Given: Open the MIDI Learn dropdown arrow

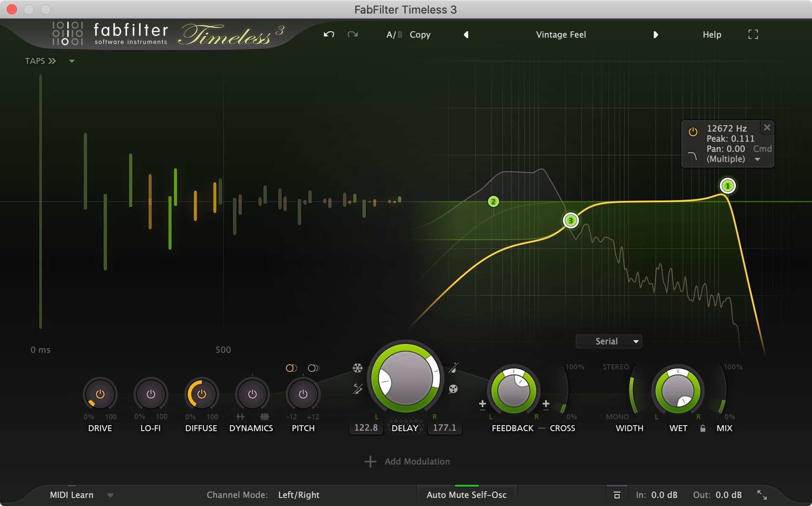Looking at the screenshot, I should click(110, 495).
